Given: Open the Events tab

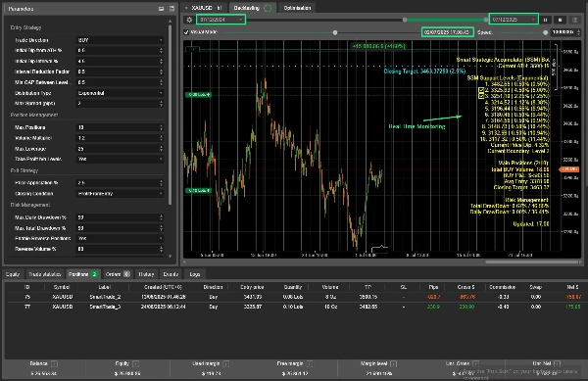Looking at the screenshot, I should [x=171, y=274].
